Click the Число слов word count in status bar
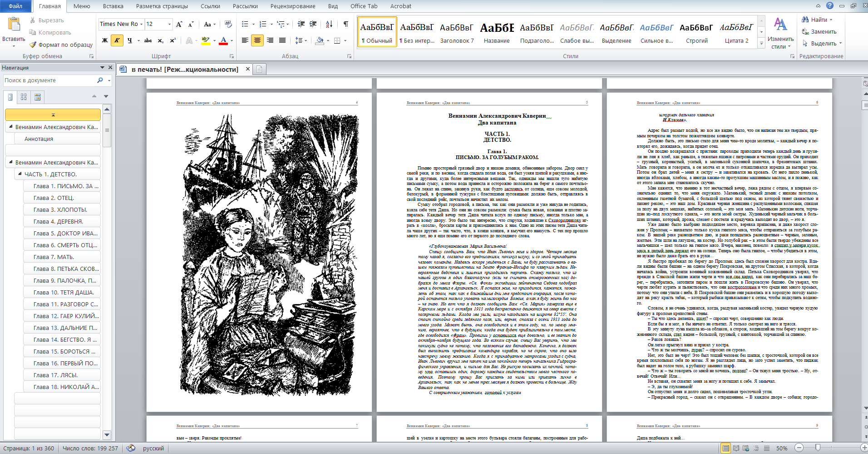 point(90,448)
